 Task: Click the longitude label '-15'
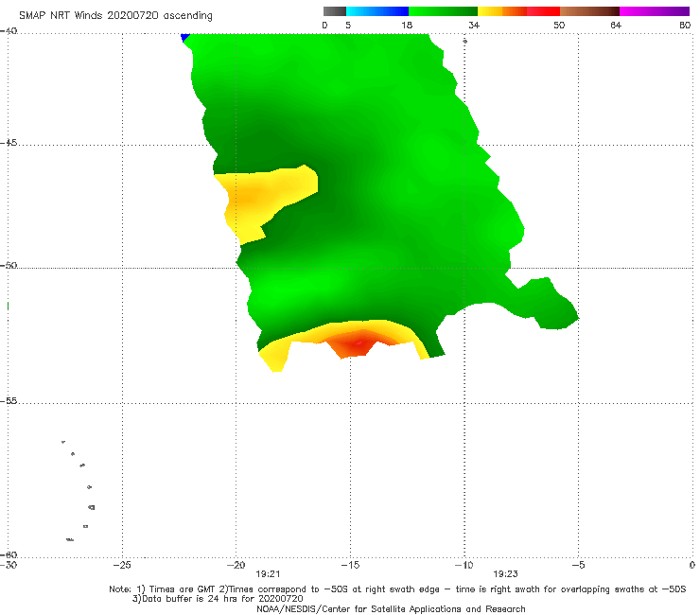pos(350,565)
